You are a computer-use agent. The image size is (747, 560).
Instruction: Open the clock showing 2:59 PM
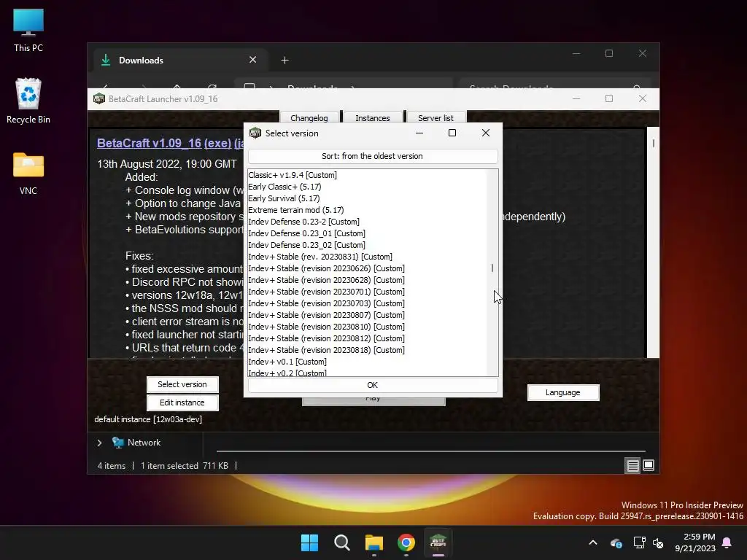[x=695, y=542]
